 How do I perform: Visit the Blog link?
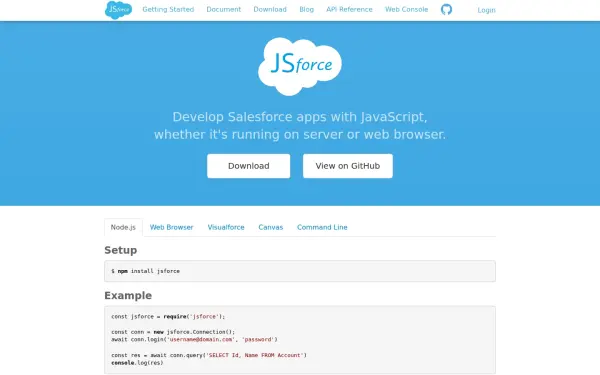[x=307, y=10]
